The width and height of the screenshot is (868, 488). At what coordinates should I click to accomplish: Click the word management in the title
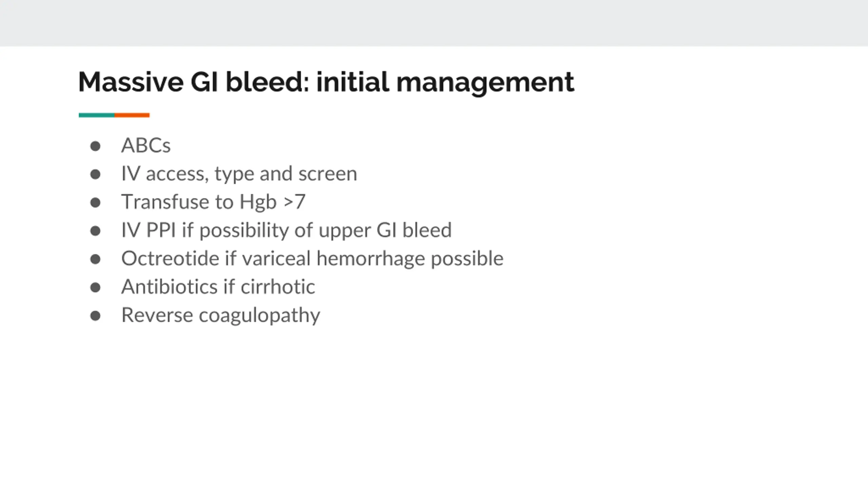tap(485, 83)
